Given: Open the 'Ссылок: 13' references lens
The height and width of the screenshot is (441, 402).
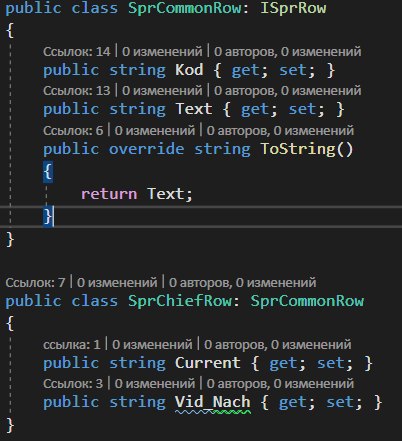Looking at the screenshot, I should coord(77,91).
